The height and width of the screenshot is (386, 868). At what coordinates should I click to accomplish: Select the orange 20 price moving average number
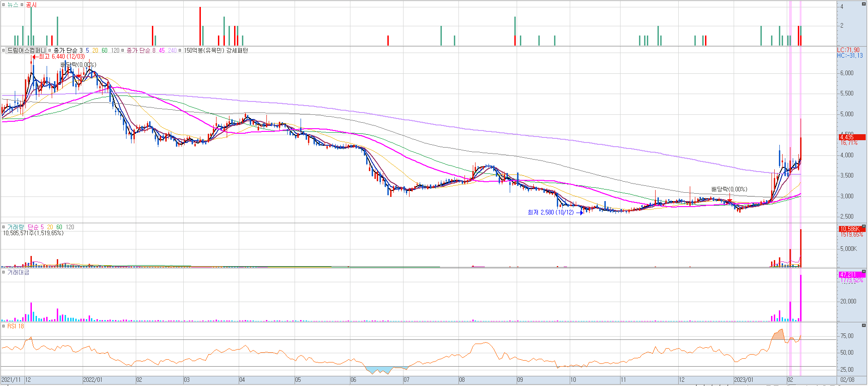(95, 50)
